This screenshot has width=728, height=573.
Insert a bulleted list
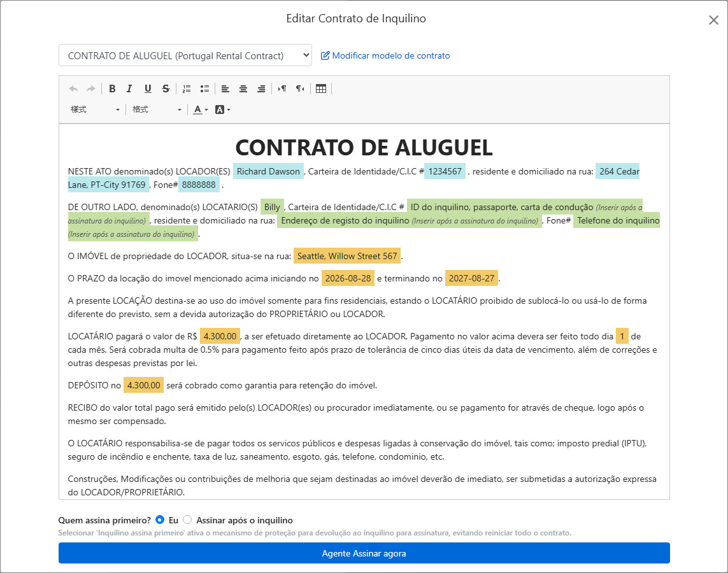click(204, 88)
